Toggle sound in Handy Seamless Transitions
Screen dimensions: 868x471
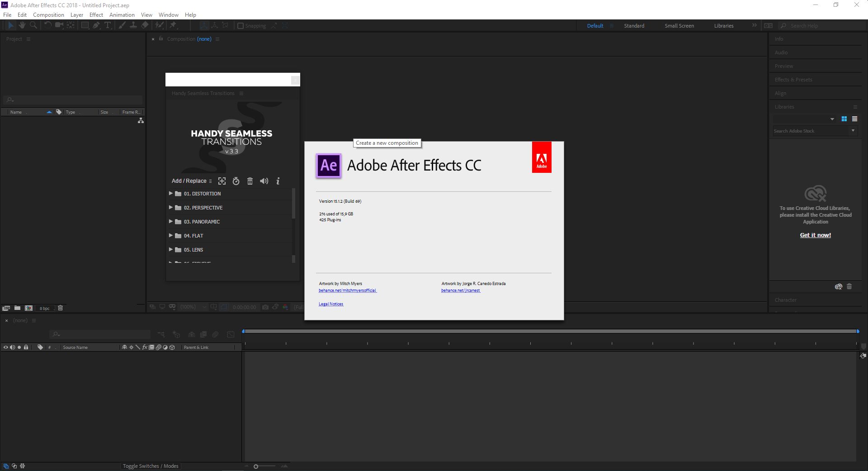tap(264, 181)
